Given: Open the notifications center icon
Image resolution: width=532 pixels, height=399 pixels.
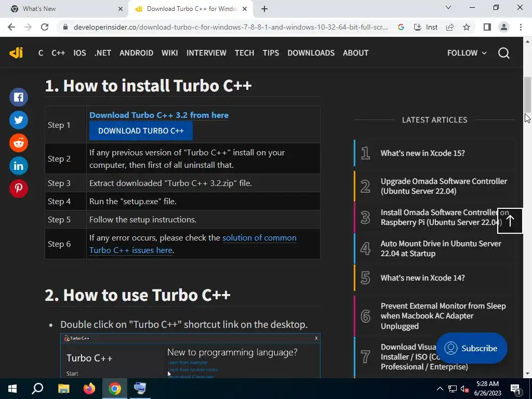Looking at the screenshot, I should point(516,389).
